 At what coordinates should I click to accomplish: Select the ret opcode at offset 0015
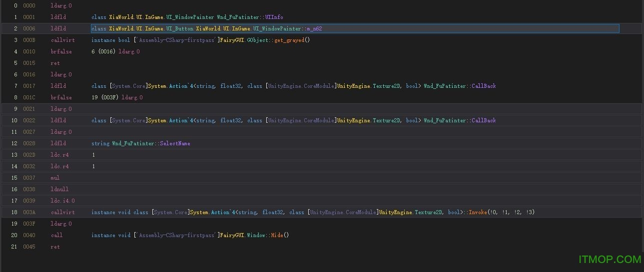point(55,63)
